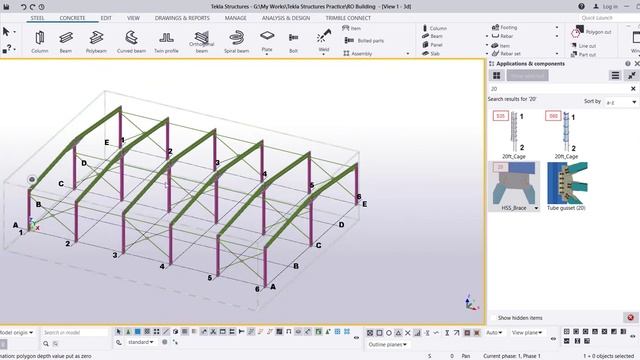
Task: Select the Footing tool
Action: 504,27
